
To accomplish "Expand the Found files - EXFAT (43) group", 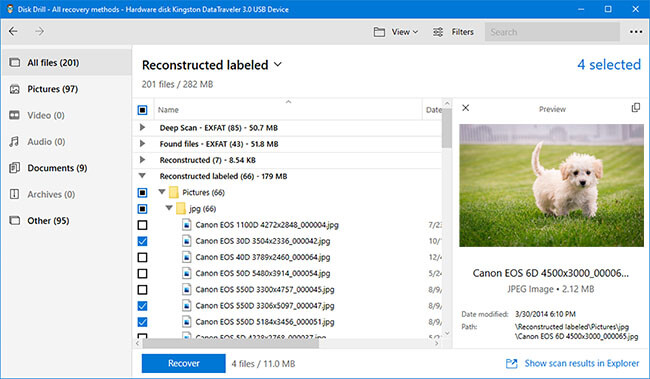I will (142, 143).
